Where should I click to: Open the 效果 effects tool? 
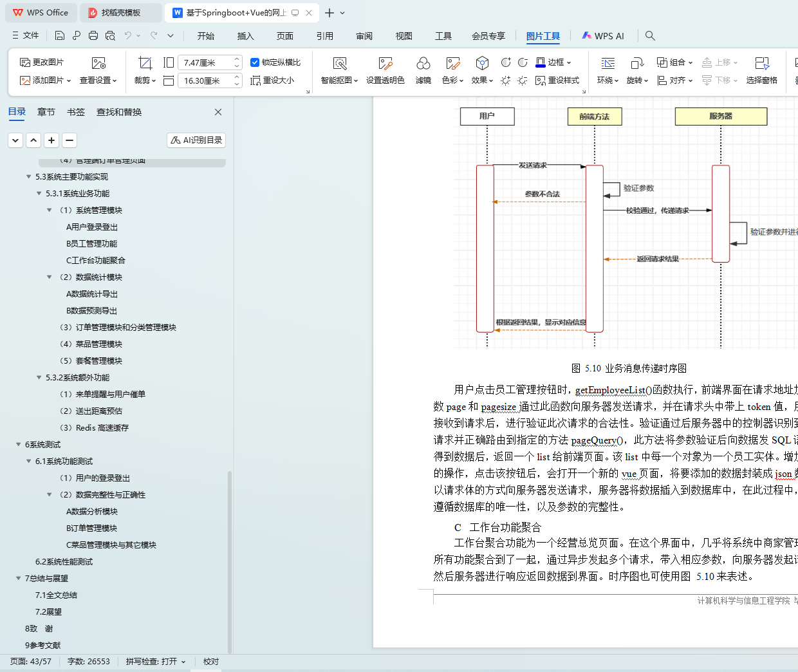(x=482, y=71)
